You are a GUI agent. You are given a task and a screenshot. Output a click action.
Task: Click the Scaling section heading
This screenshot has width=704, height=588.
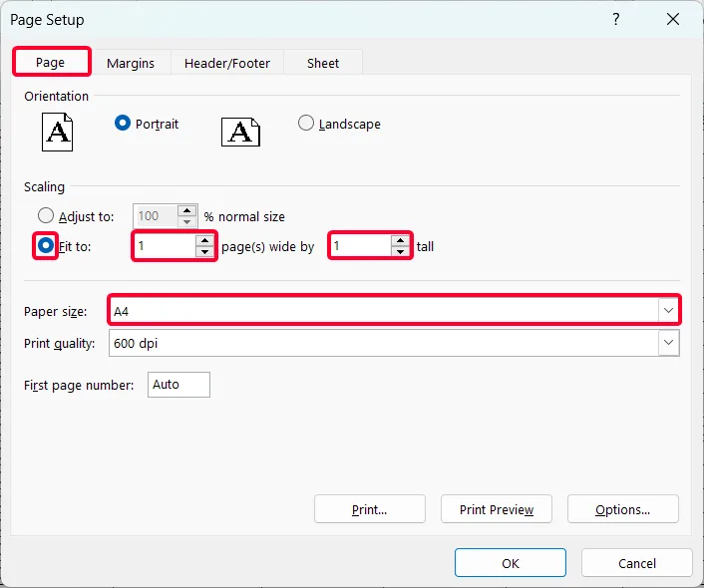44,187
